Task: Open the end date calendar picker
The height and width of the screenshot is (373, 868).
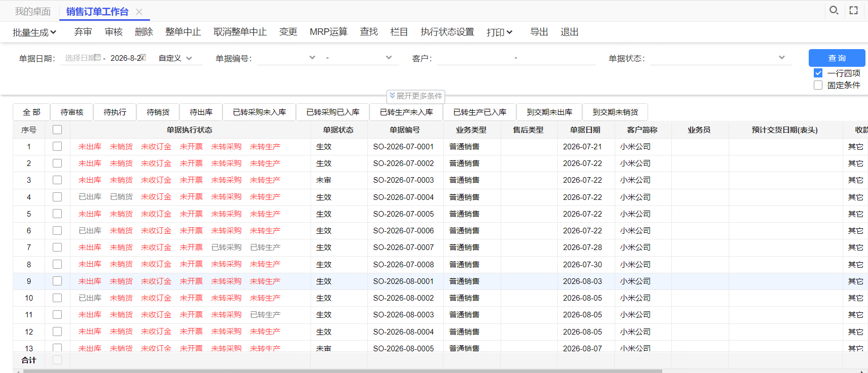Action: pos(143,57)
